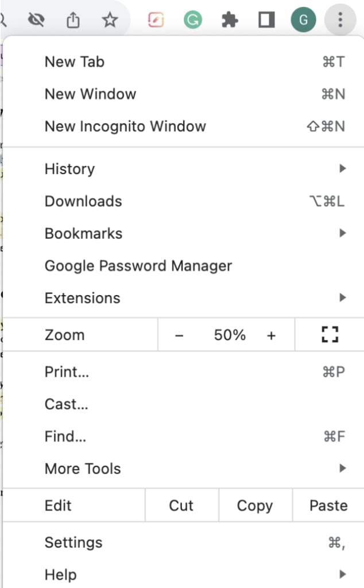The height and width of the screenshot is (588, 364).
Task: Open the share icon in the toolbar
Action: click(73, 19)
